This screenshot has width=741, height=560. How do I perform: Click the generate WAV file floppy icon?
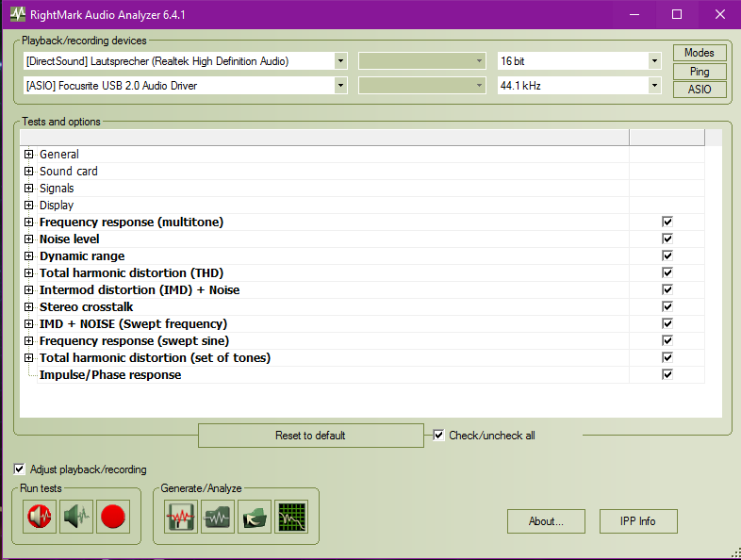pyautogui.click(x=180, y=517)
